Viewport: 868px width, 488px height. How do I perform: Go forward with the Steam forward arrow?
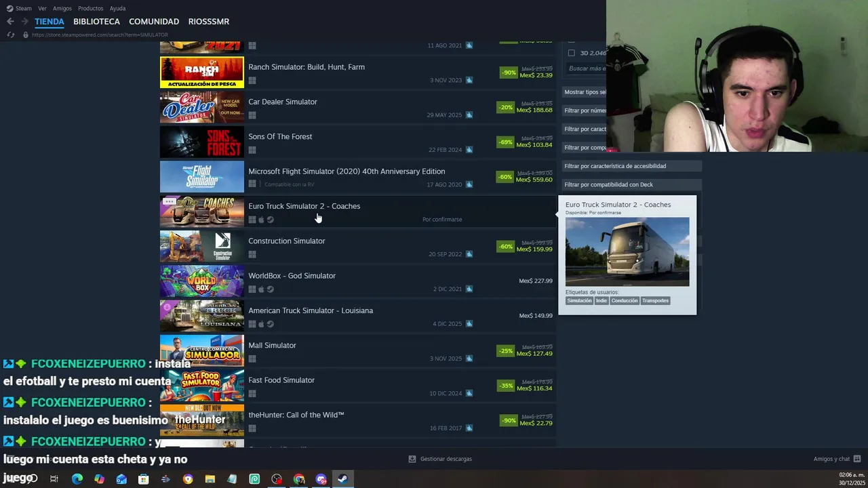point(24,22)
